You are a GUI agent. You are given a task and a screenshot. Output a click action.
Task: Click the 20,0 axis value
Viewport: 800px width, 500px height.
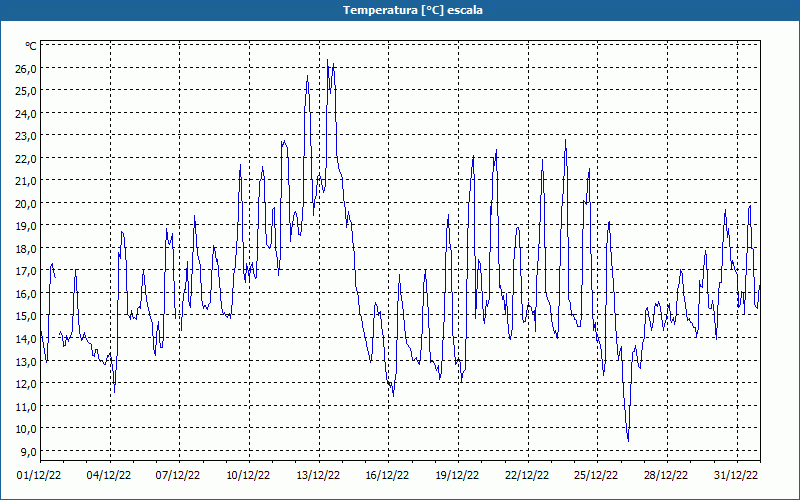coord(26,204)
